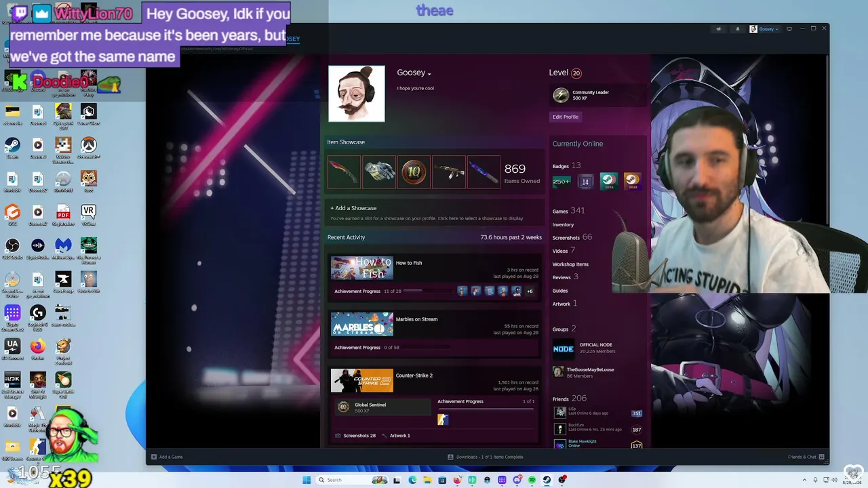Switch Steam to Big Picture mode
This screenshot has height=488, width=868.
pyautogui.click(x=789, y=29)
